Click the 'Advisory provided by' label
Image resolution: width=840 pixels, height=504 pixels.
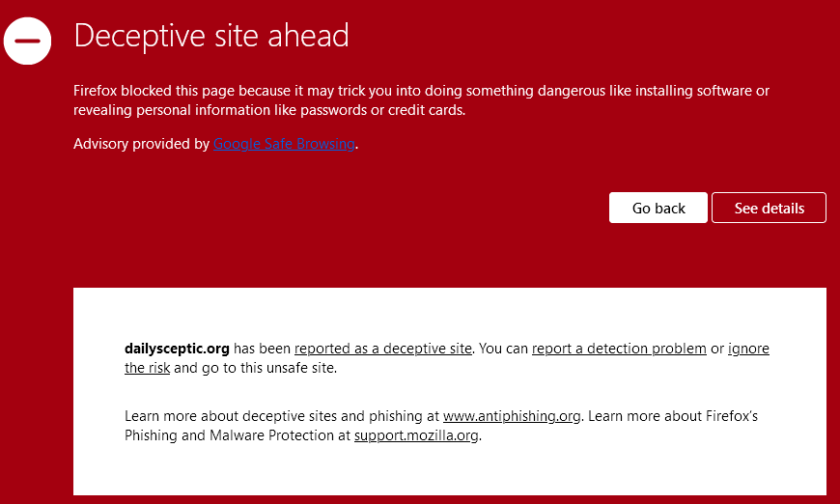(x=141, y=144)
